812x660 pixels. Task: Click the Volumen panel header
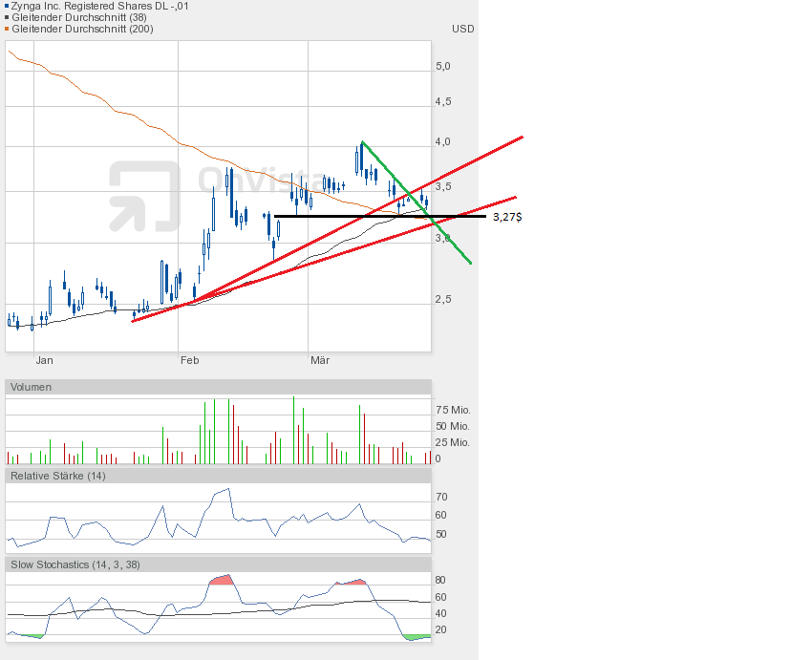coord(32,387)
